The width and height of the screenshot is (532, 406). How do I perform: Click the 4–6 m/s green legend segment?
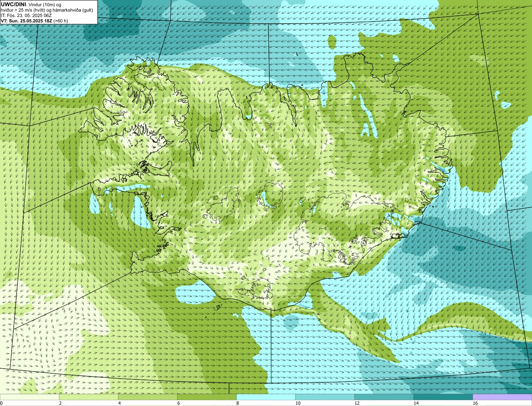tap(148, 397)
